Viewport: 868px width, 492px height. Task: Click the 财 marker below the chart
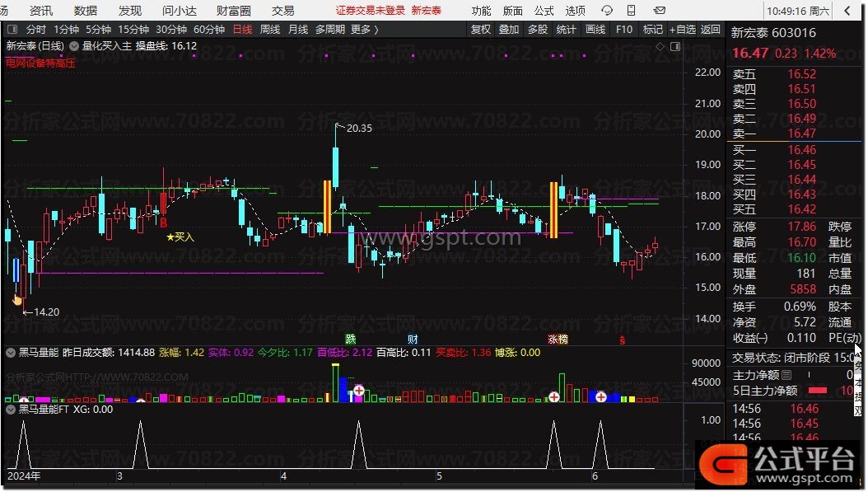413,339
